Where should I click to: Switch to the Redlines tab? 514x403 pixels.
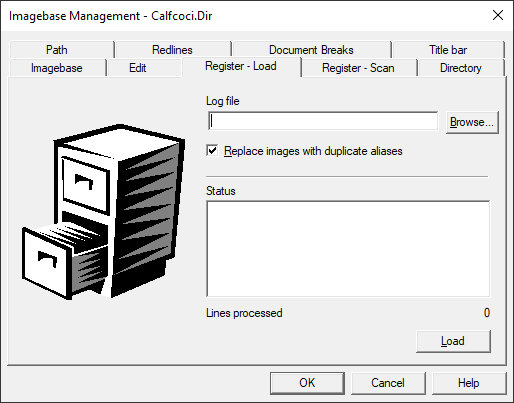pyautogui.click(x=172, y=50)
